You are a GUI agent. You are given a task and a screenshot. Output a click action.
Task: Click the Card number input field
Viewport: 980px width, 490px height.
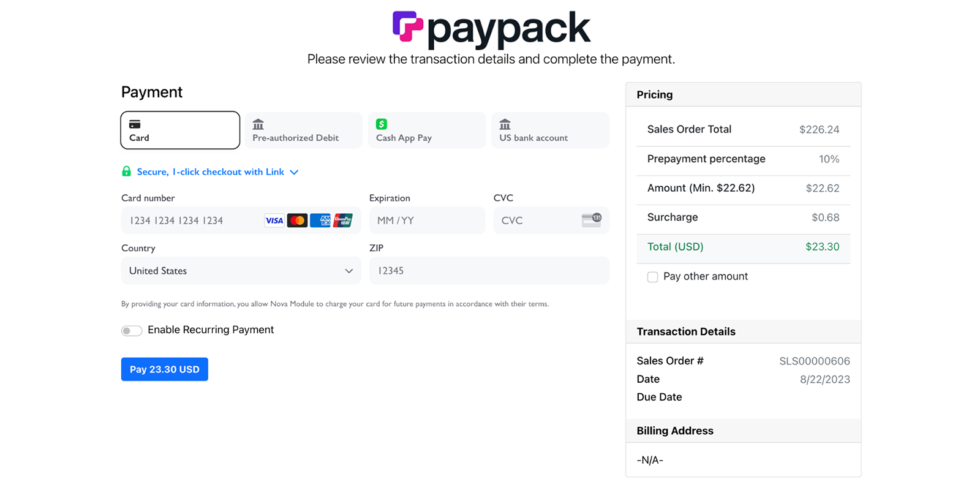click(190, 220)
